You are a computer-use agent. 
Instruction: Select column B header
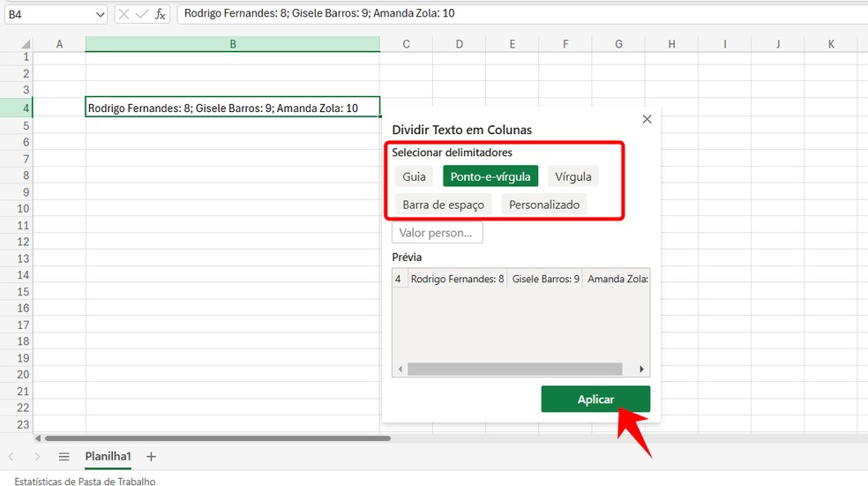pos(233,44)
